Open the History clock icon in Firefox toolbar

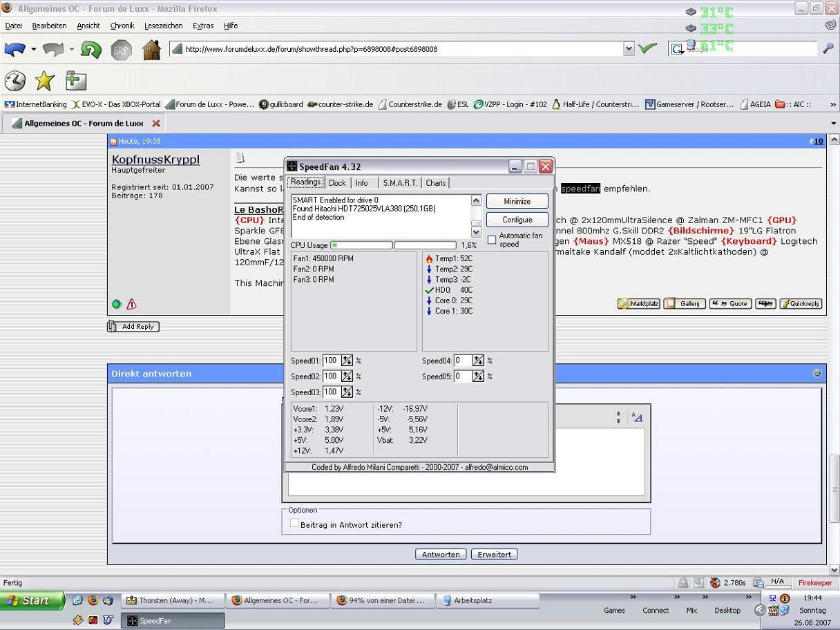(15, 81)
